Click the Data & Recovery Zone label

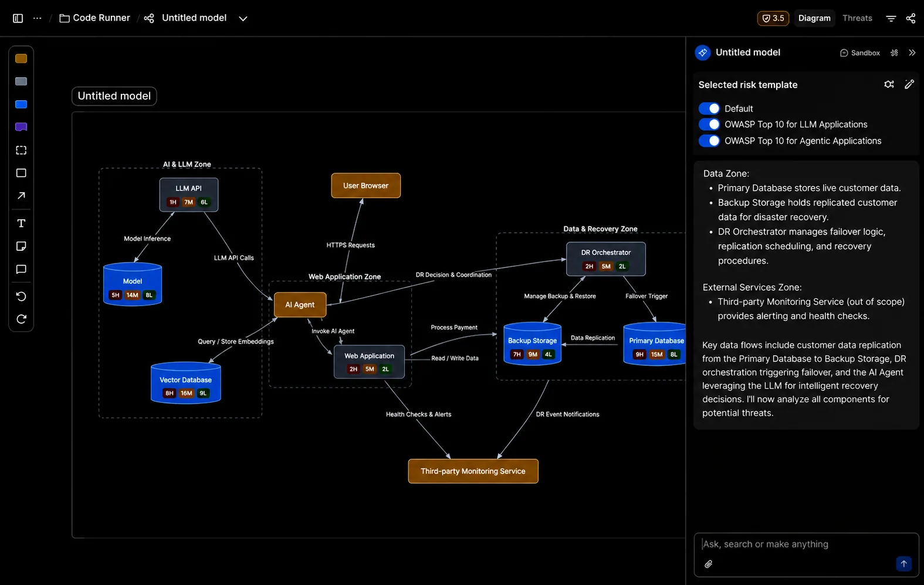pos(600,229)
